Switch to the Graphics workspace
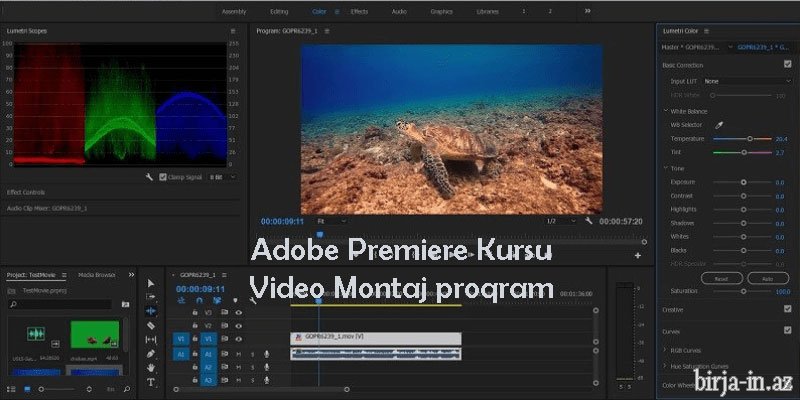The image size is (800, 400). 441,12
